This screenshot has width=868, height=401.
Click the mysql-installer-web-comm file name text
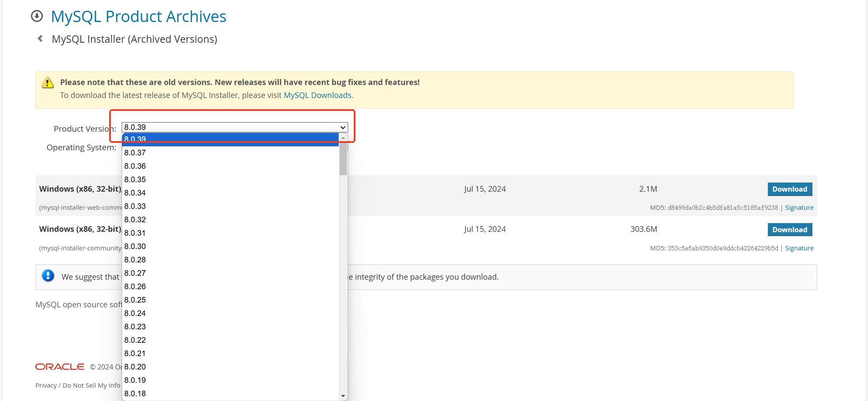click(x=81, y=208)
